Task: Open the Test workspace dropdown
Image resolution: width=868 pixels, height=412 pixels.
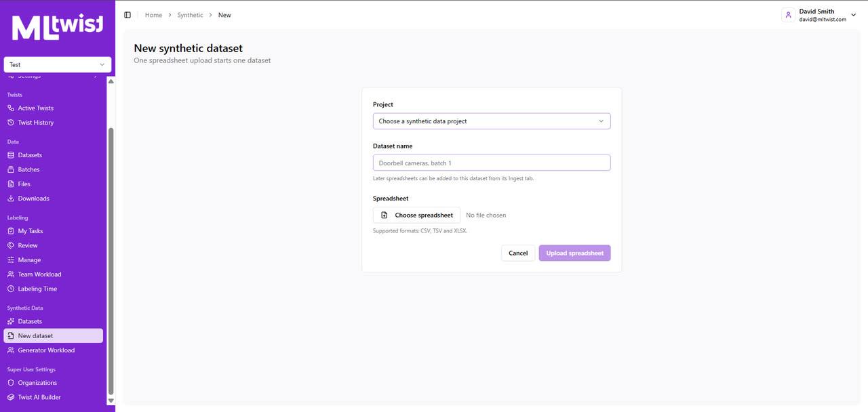Action: point(58,64)
